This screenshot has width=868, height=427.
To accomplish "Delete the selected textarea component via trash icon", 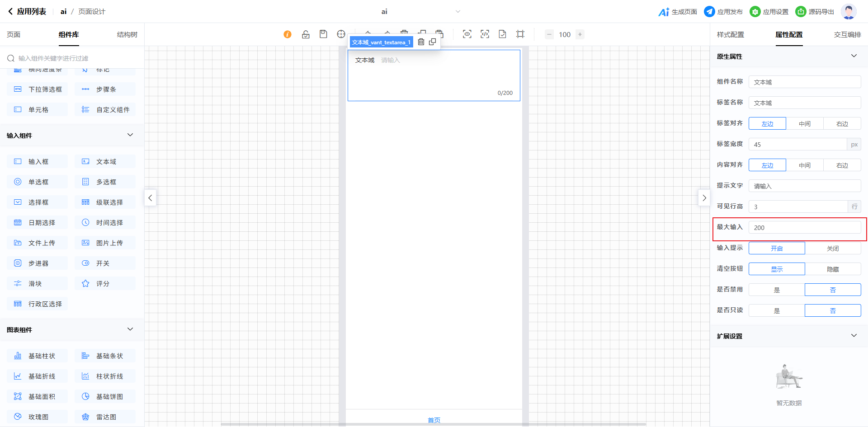I will point(421,42).
